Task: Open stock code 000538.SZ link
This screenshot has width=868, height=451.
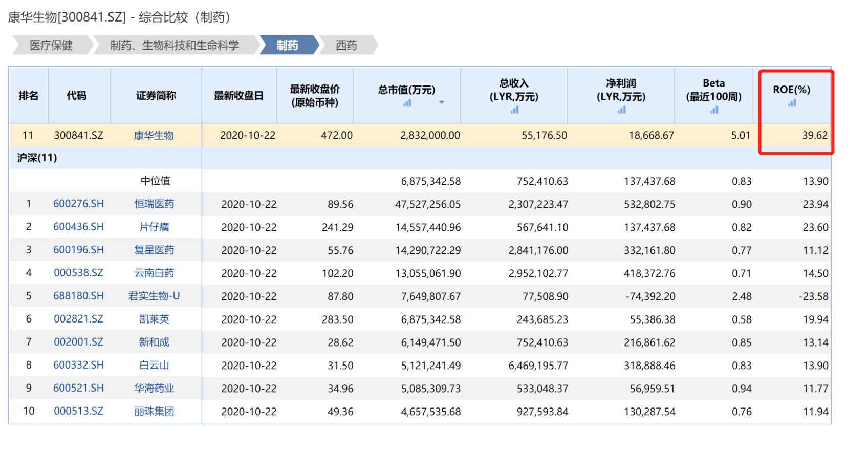Action: 78,273
